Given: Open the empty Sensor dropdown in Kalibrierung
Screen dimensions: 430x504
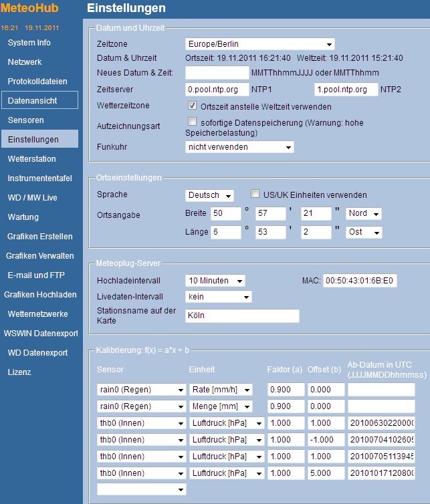Looking at the screenshot, I should click(141, 490).
